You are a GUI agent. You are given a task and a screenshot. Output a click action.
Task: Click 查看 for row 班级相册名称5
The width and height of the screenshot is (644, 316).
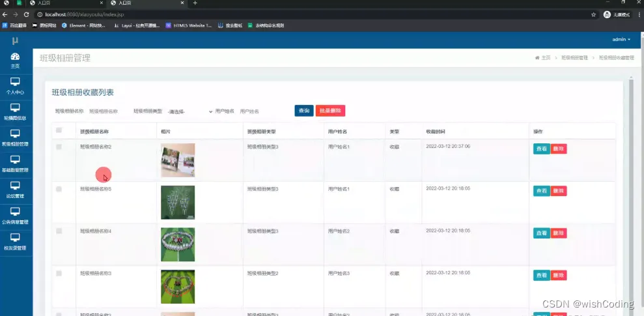(541, 191)
